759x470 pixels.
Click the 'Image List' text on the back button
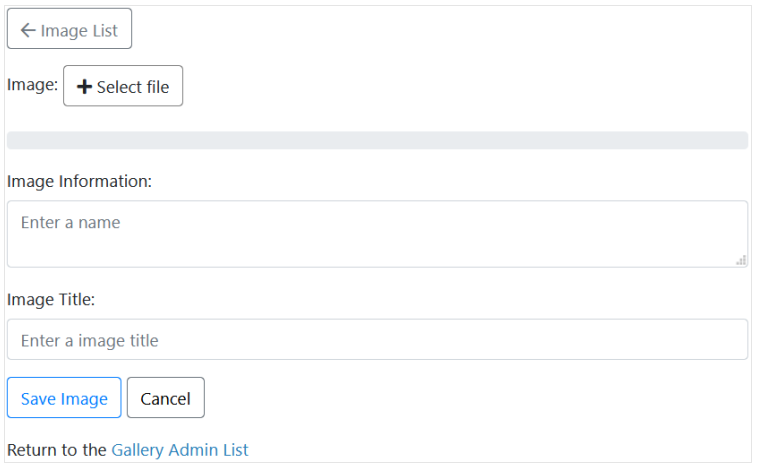(x=79, y=31)
